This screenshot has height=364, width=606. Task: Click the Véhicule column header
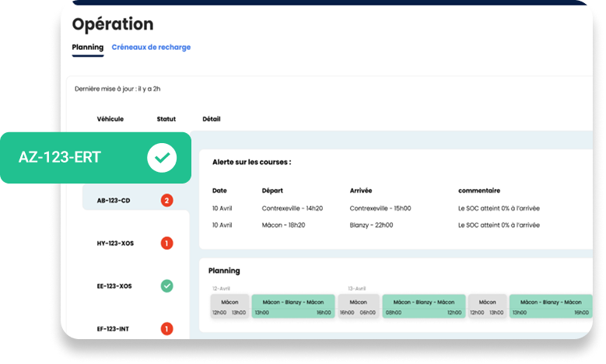click(x=110, y=119)
